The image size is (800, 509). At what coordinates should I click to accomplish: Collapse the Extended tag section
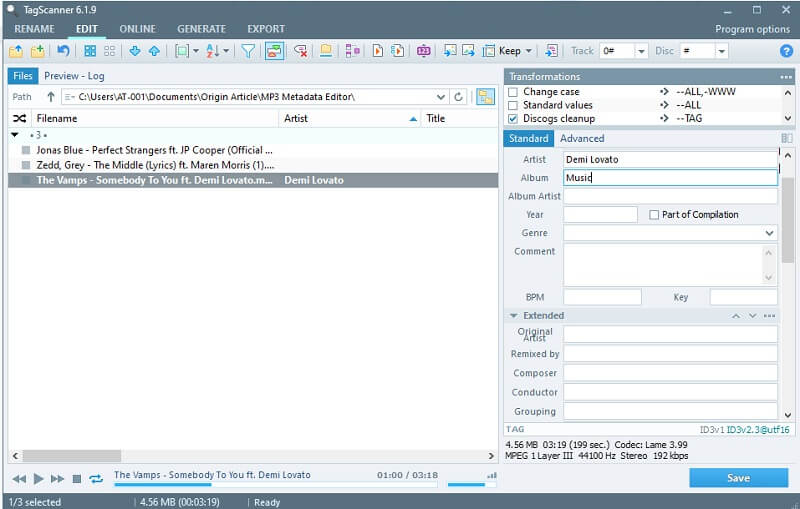[x=513, y=316]
